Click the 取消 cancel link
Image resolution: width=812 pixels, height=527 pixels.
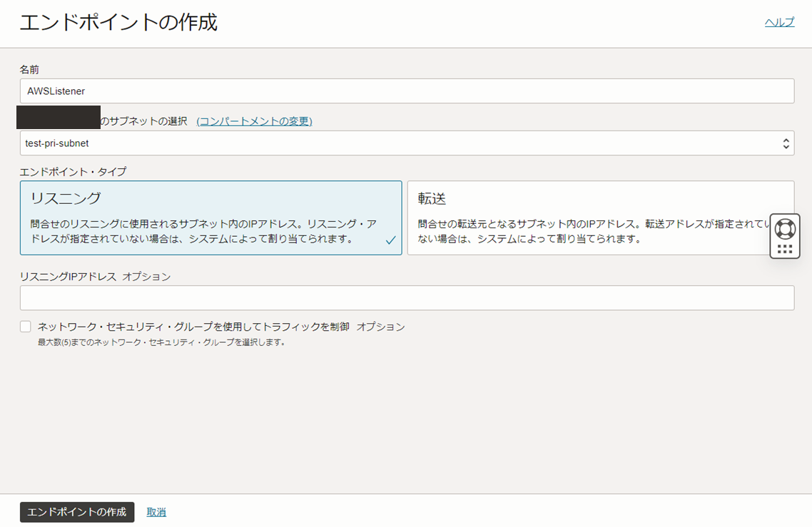(x=156, y=512)
